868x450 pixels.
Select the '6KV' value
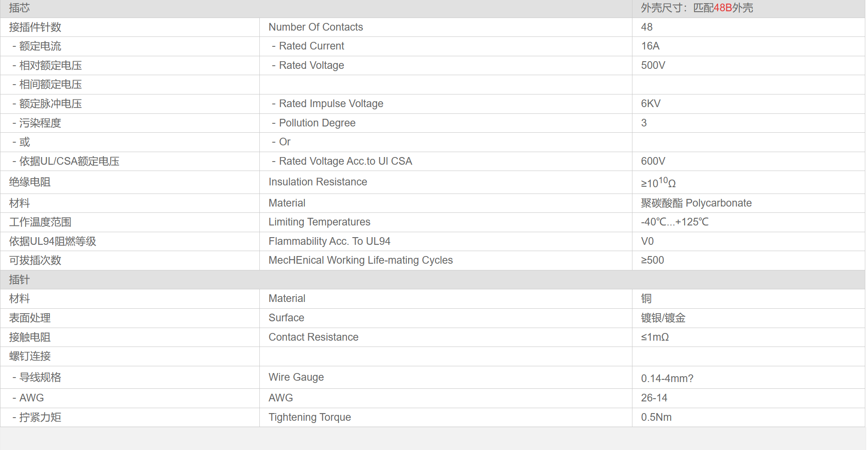[x=650, y=103]
